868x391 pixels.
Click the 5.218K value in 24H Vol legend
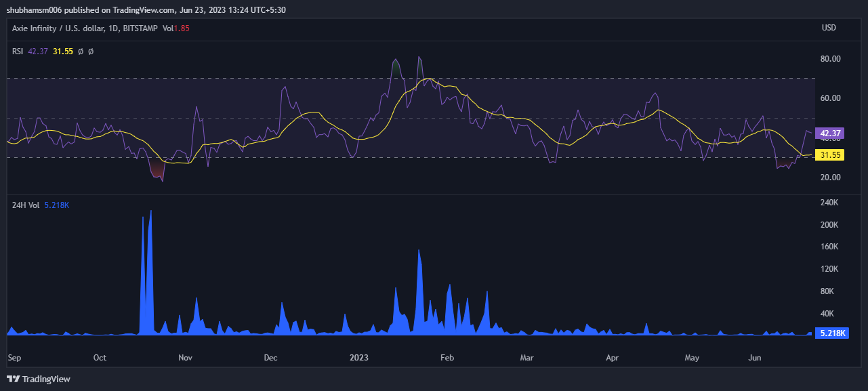[x=57, y=205]
